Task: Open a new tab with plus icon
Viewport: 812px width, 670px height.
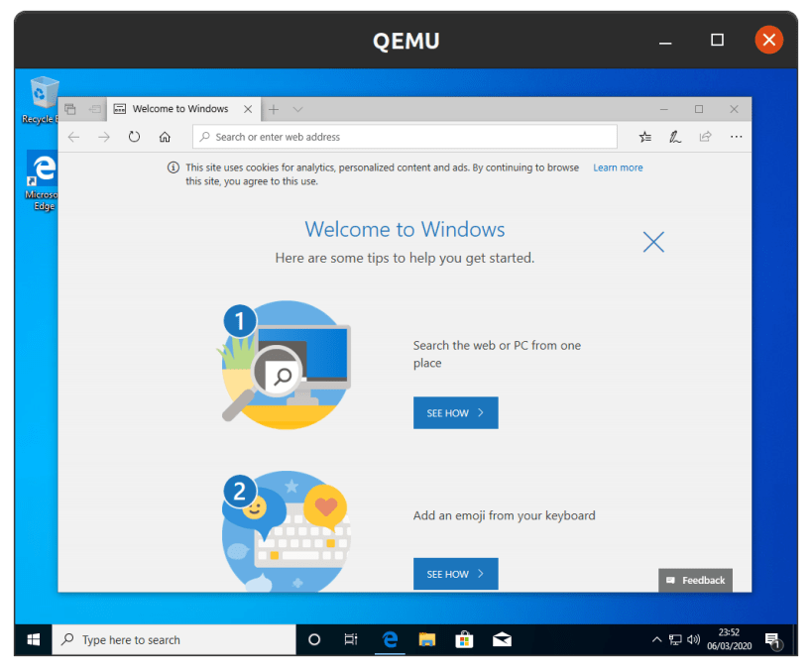Action: 274,109
